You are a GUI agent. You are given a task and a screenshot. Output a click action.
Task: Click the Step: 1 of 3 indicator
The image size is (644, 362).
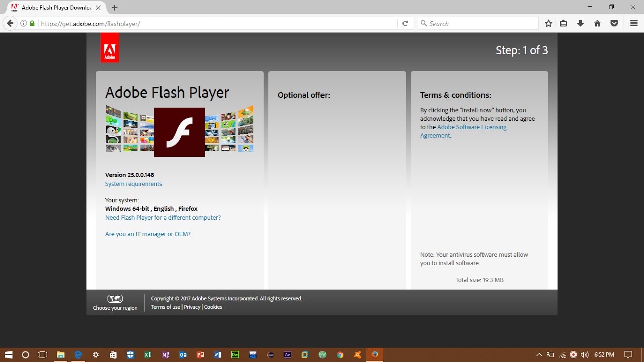pyautogui.click(x=522, y=50)
